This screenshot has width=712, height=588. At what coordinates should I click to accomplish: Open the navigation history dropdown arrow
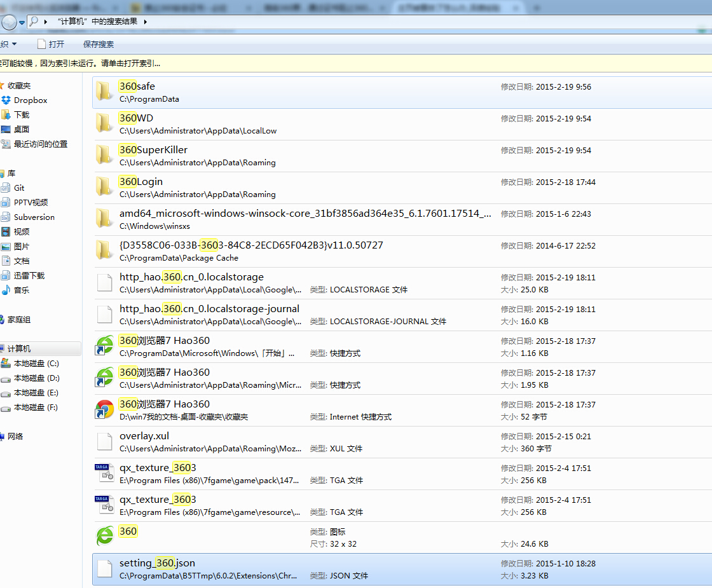tap(22, 22)
